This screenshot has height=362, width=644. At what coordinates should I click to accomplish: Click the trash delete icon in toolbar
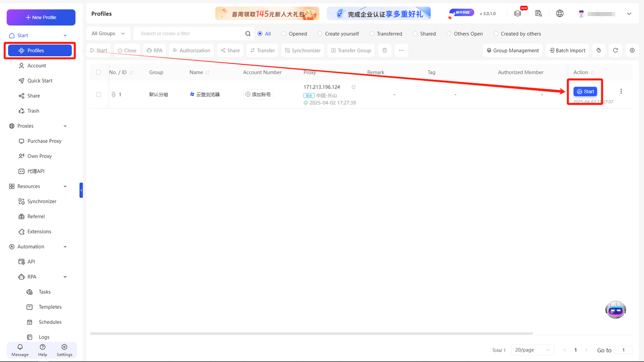tap(385, 50)
